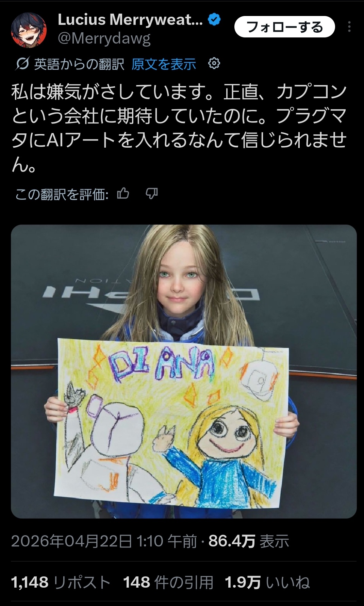Screen dimensions: 364x606
Task: Click 原文を表示 to show original text
Action: [164, 64]
